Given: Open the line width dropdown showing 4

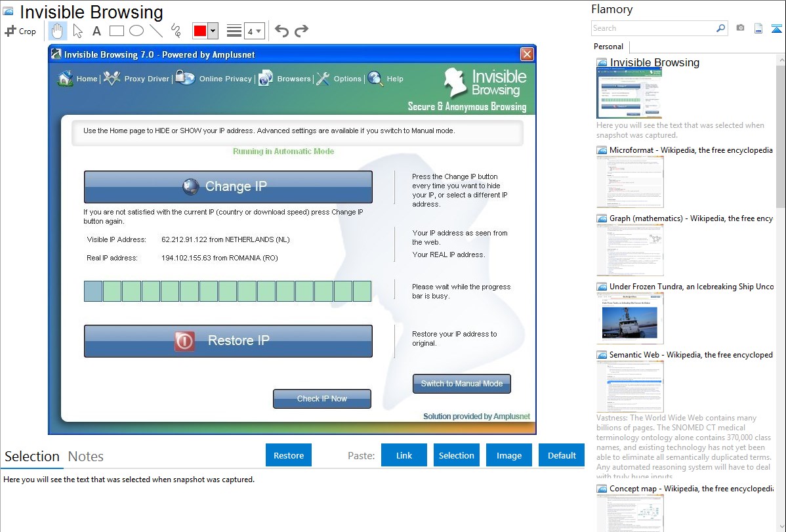Looking at the screenshot, I should (x=254, y=31).
